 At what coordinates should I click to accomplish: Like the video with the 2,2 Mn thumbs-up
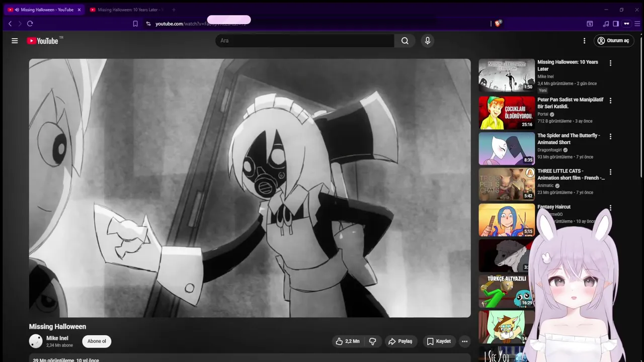[x=347, y=341]
